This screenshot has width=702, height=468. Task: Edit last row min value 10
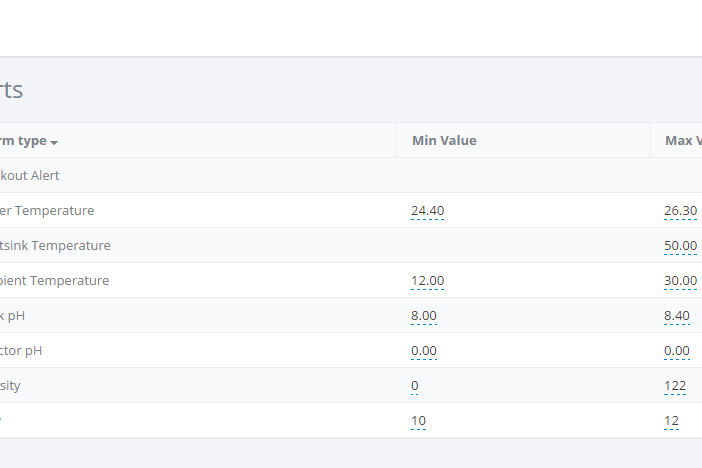click(418, 421)
